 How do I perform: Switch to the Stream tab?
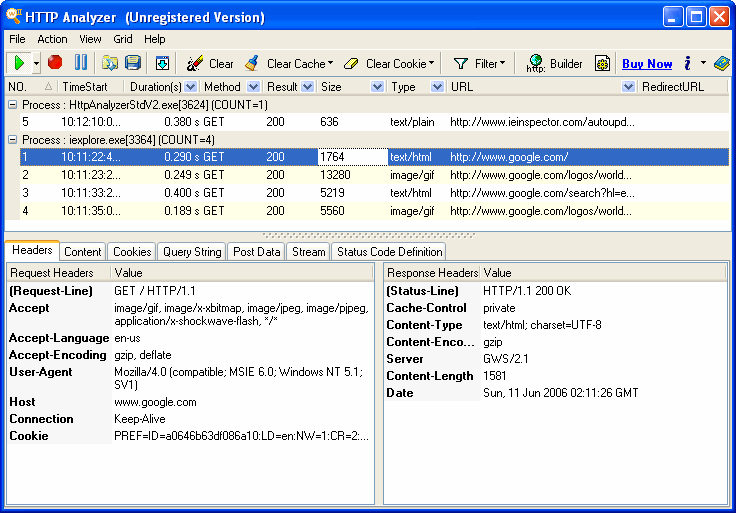[308, 252]
